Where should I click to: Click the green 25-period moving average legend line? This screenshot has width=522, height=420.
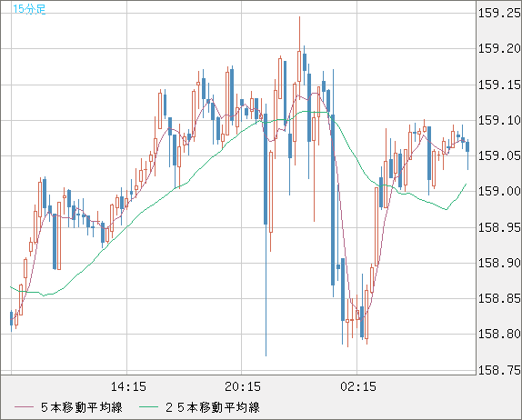pyautogui.click(x=148, y=407)
